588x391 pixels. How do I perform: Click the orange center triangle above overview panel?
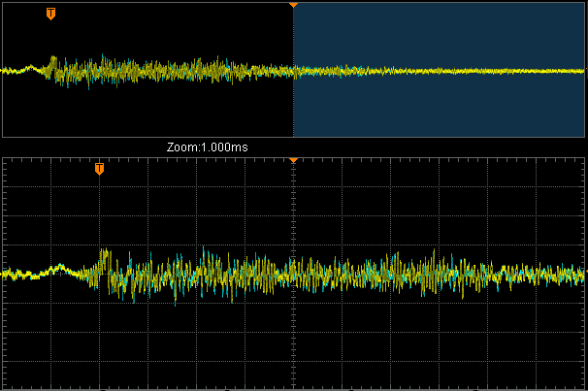click(293, 5)
